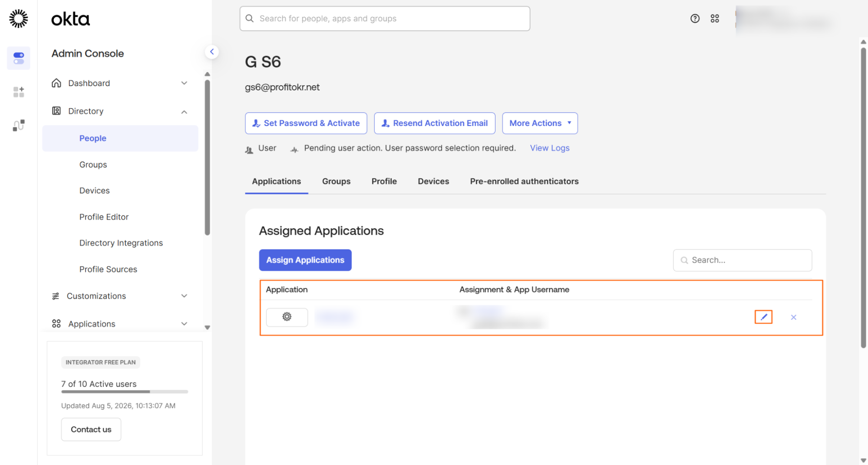The image size is (868, 465).
Task: Click the gs6@profitokr.net email text
Action: coord(282,87)
